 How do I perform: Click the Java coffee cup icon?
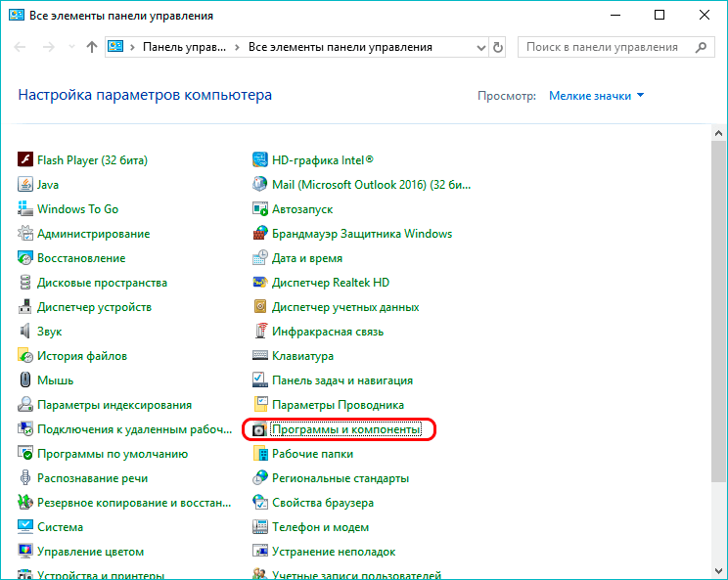pyautogui.click(x=25, y=184)
